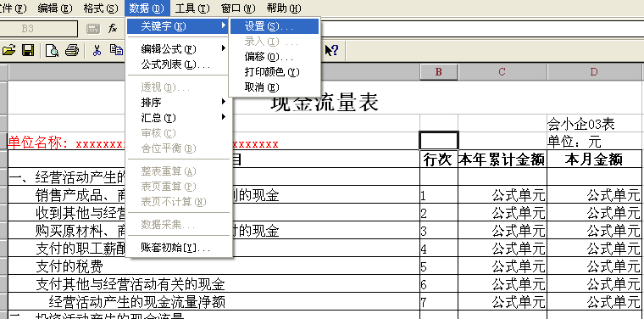
Task: Expand the 关键字(K) submenu item
Action: pos(178,26)
